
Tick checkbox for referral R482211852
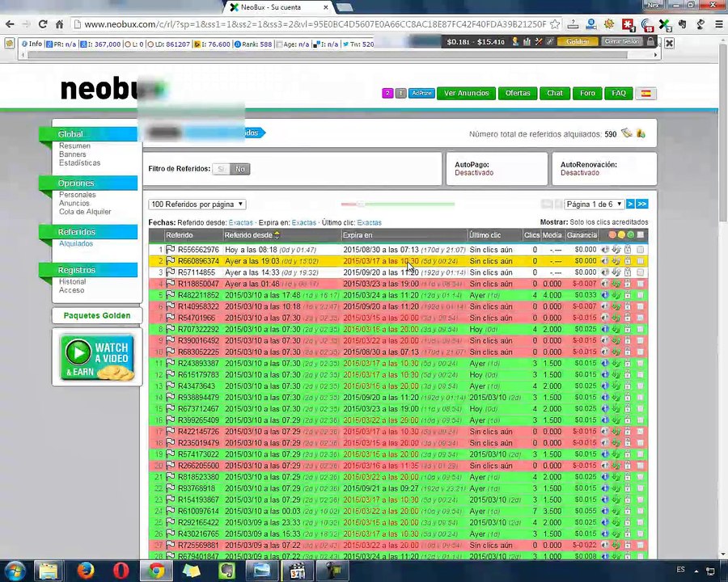tap(641, 295)
